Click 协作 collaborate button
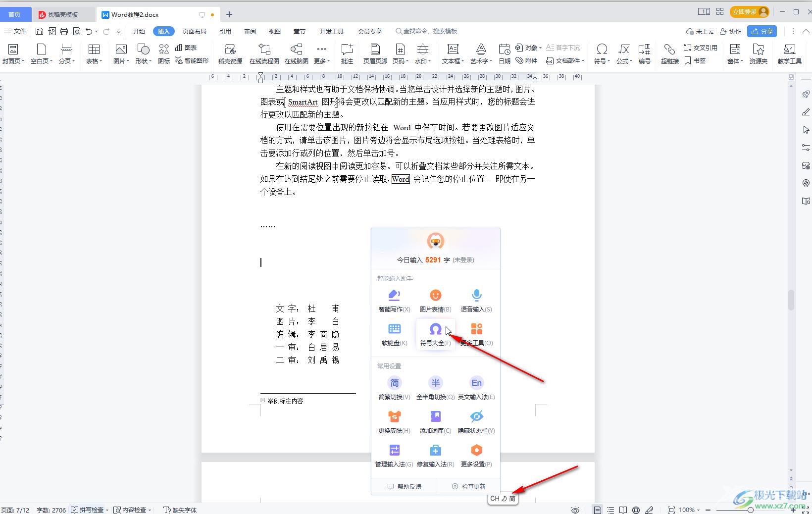 click(x=730, y=31)
